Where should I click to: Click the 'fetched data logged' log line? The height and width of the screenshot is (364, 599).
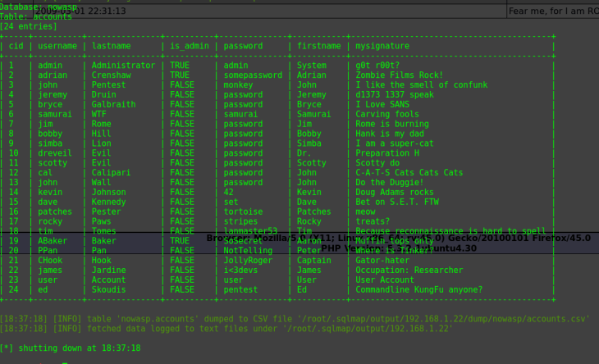(x=226, y=329)
